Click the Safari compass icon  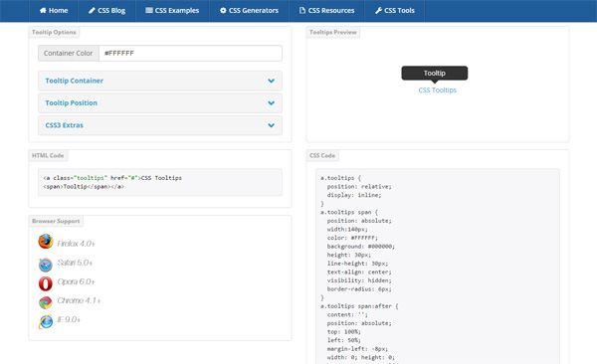[x=46, y=265]
